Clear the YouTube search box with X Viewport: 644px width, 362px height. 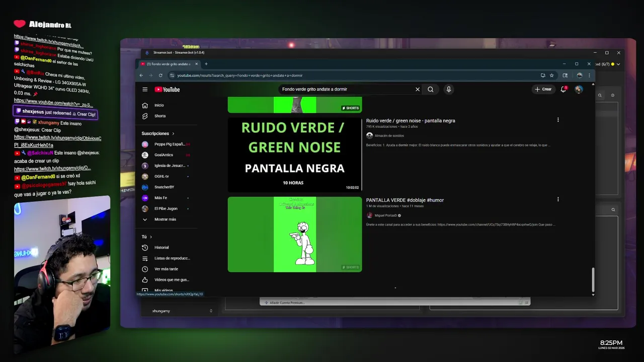tap(417, 89)
